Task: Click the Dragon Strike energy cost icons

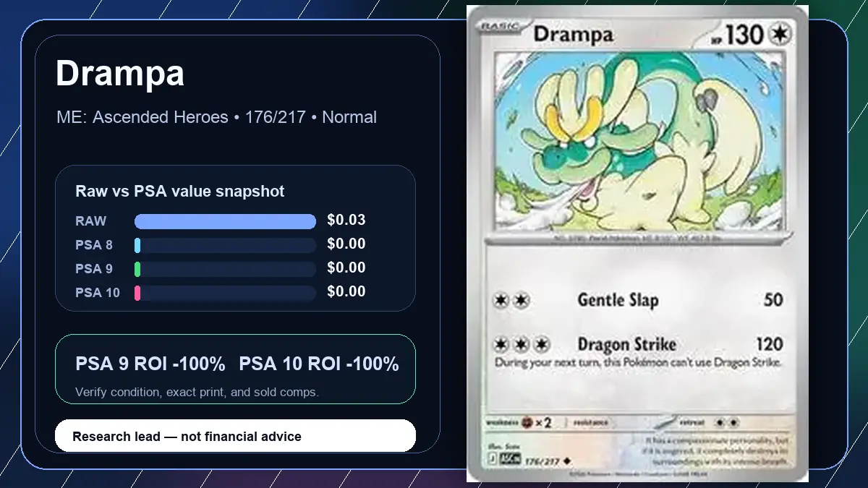Action: [x=523, y=343]
